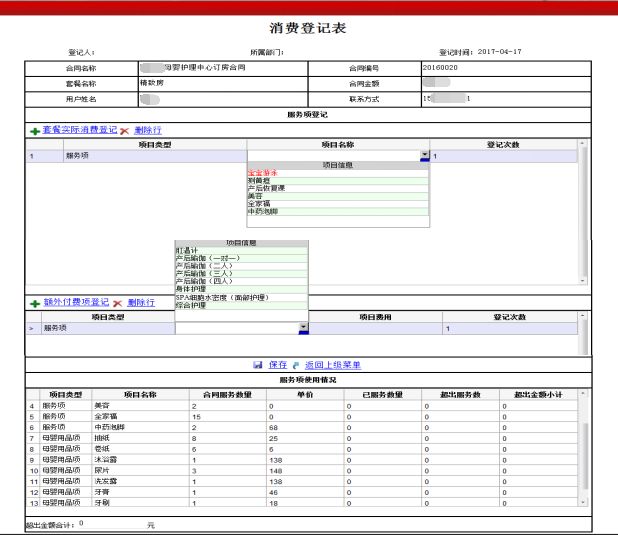618x535 pixels.
Task: Click the scroll-up arrow of the extra-fee grid
Action: click(583, 316)
